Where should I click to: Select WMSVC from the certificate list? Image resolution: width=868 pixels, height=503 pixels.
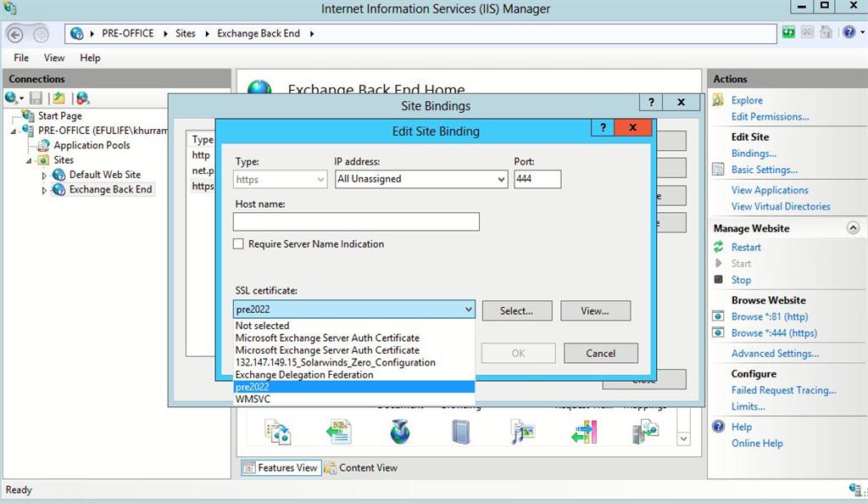pyautogui.click(x=252, y=399)
